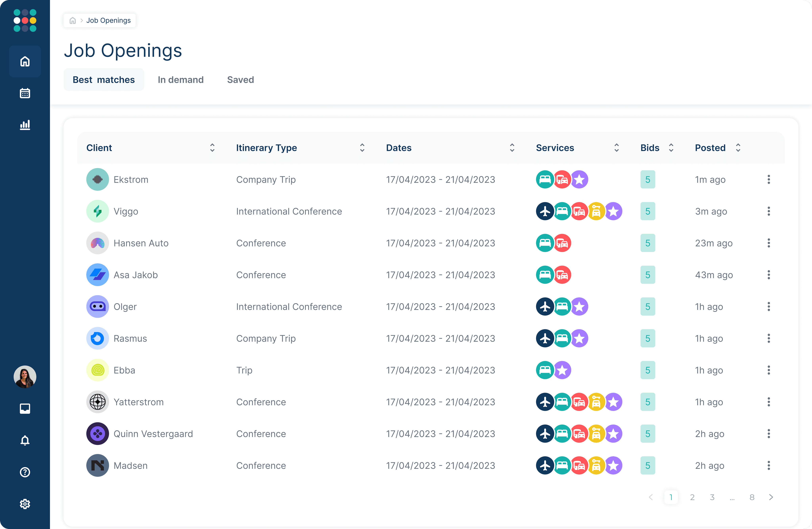Switch to the Saved tab
Image resolution: width=812 pixels, height=529 pixels.
coord(240,80)
